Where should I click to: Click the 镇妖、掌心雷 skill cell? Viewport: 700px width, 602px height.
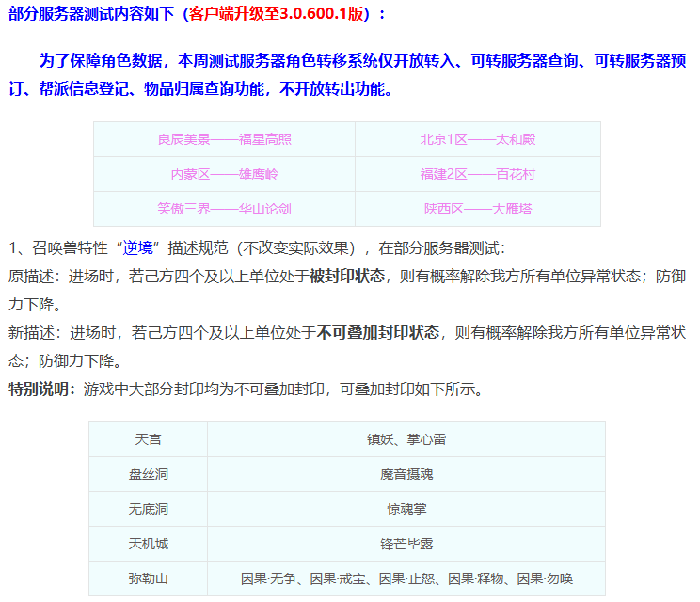click(406, 439)
